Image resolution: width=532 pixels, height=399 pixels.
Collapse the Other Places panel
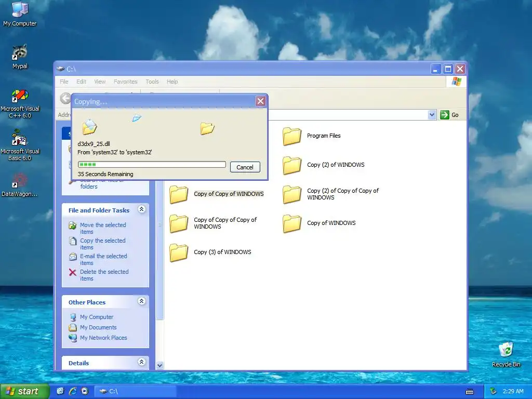(x=141, y=301)
